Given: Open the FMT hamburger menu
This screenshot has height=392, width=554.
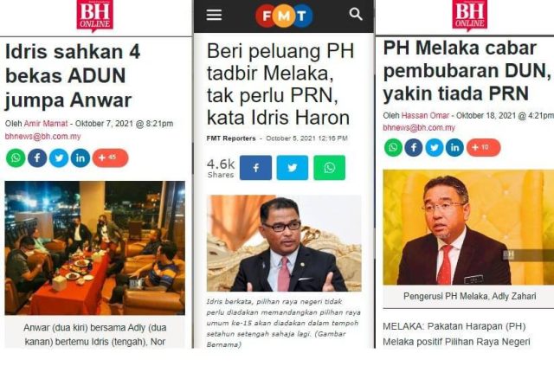Looking at the screenshot, I should click(x=214, y=15).
